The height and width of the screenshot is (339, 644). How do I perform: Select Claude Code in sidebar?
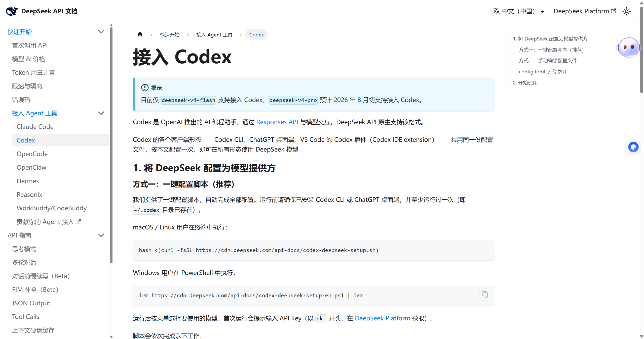(x=35, y=127)
